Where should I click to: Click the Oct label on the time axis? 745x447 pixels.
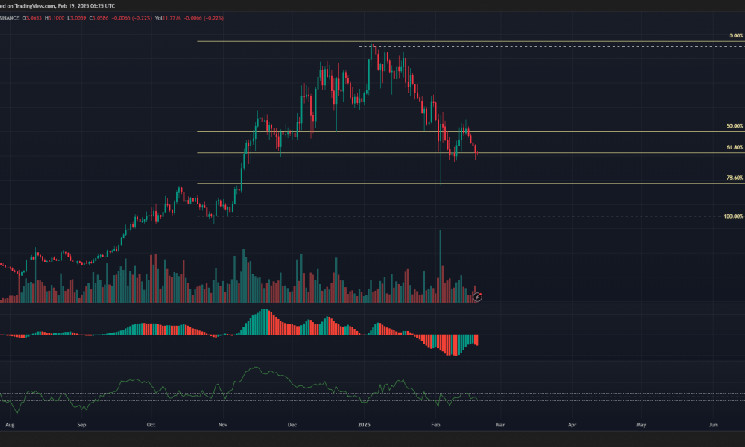(151, 425)
